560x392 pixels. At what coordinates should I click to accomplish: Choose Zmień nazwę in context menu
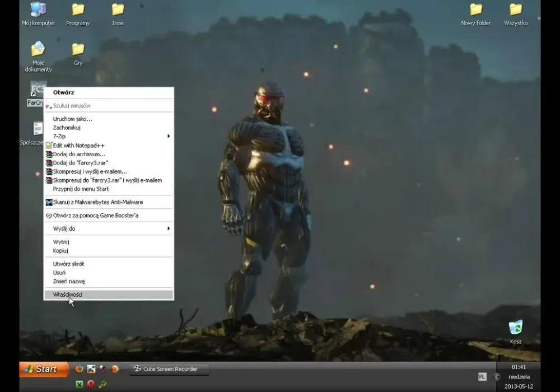[x=109, y=281]
